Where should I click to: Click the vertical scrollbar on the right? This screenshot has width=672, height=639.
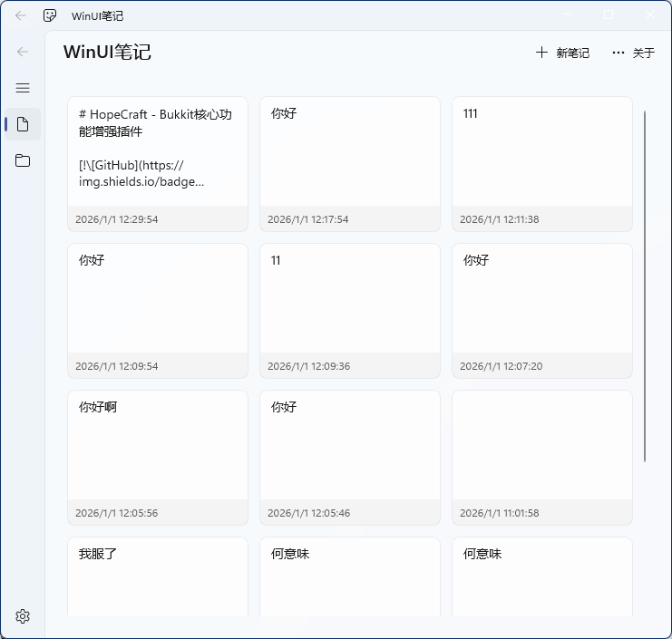click(x=645, y=286)
